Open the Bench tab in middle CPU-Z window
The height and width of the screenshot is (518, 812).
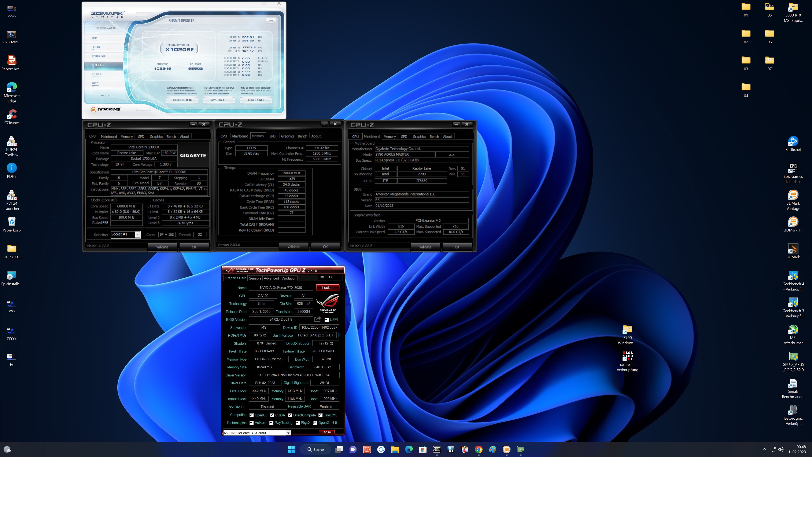(x=302, y=136)
